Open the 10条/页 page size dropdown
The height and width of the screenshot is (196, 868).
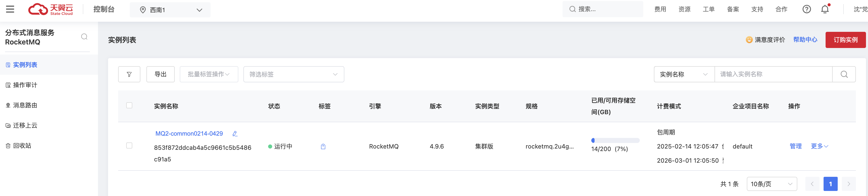[771, 184]
